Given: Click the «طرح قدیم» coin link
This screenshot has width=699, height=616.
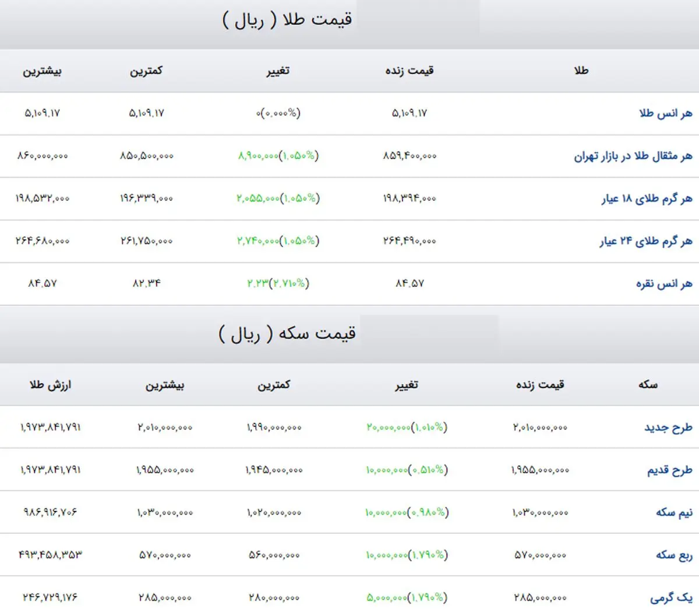Looking at the screenshot, I should pos(670,470).
